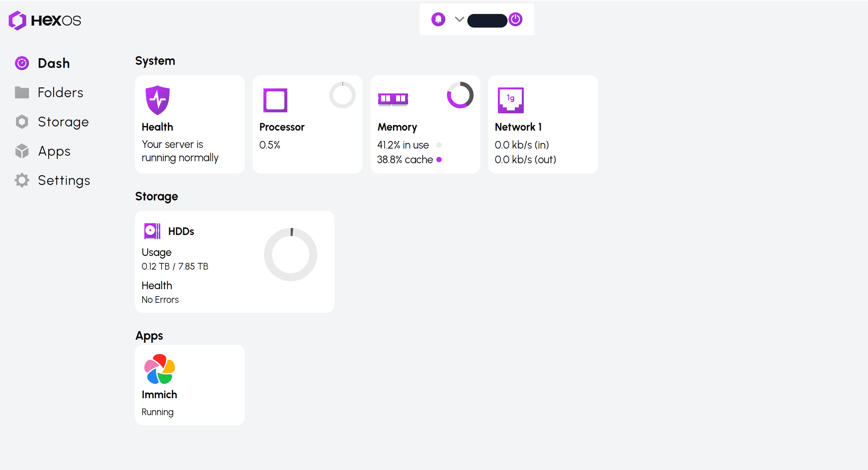The width and height of the screenshot is (868, 470).
Task: Click the Storage hexagon icon
Action: tap(22, 122)
